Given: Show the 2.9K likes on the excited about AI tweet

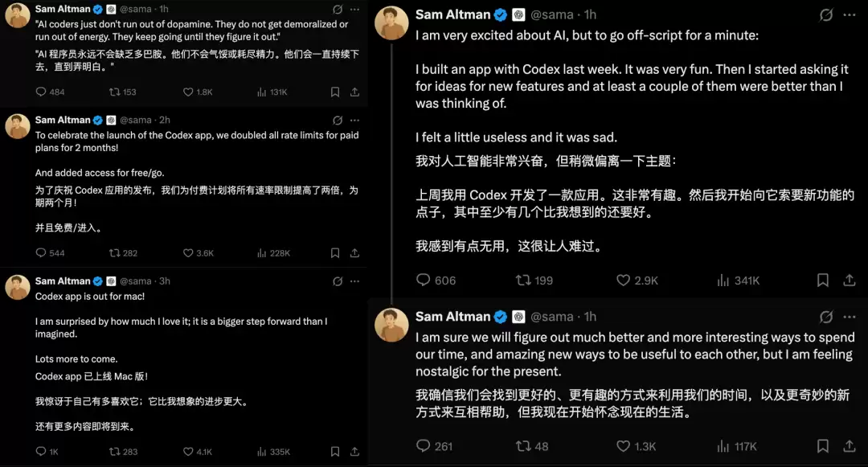Looking at the screenshot, I should [x=633, y=280].
